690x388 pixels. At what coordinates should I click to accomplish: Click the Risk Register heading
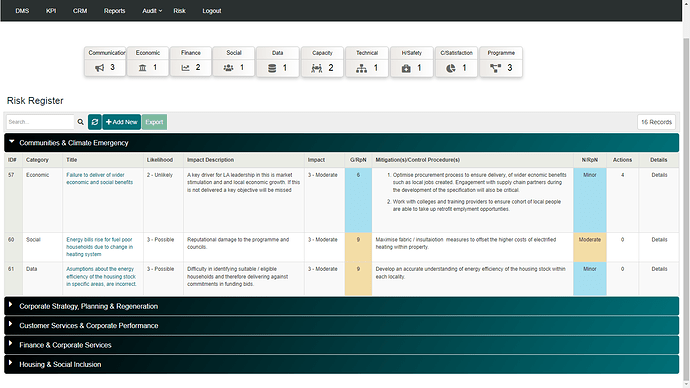(x=35, y=101)
